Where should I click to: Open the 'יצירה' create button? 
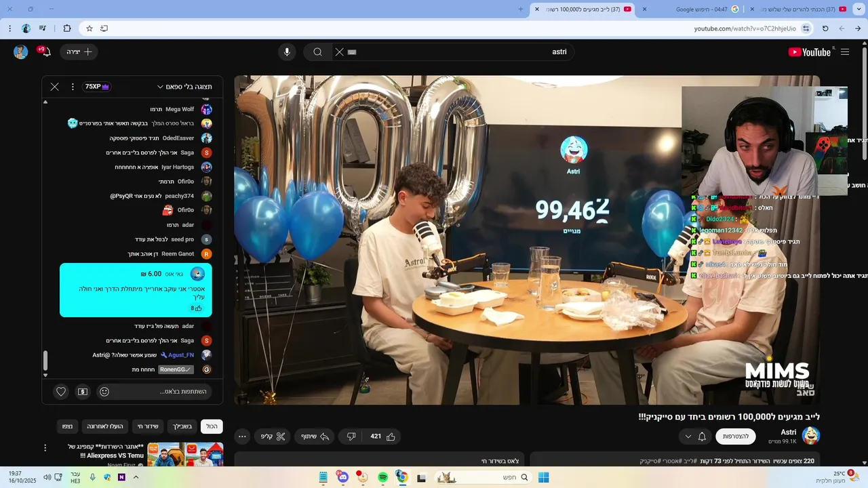click(79, 52)
